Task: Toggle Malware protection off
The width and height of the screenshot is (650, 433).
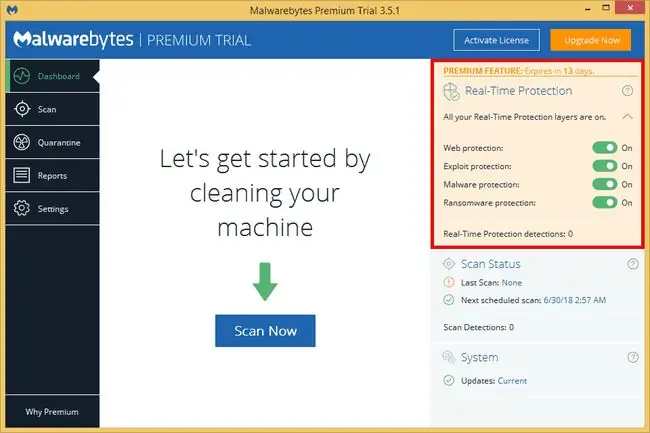Action: [x=605, y=184]
